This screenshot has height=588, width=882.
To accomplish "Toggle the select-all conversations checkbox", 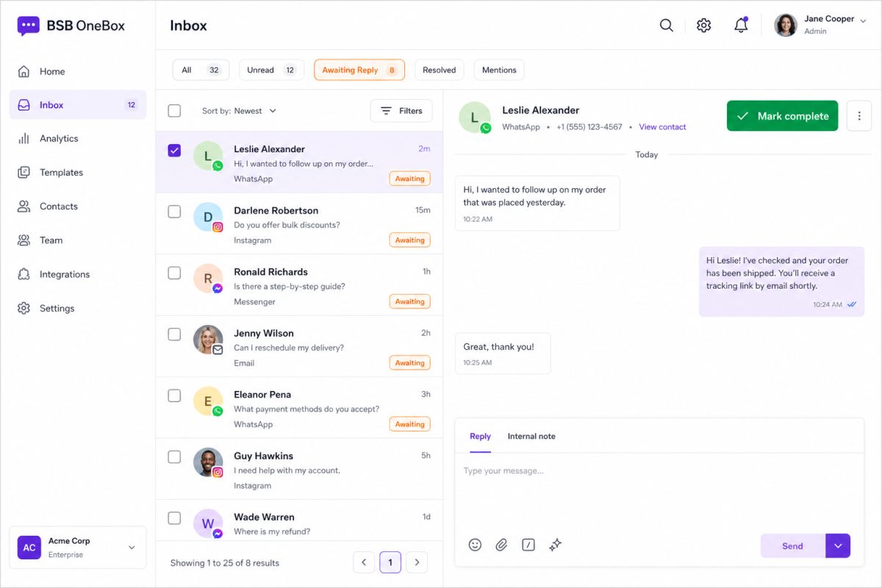I will (174, 111).
